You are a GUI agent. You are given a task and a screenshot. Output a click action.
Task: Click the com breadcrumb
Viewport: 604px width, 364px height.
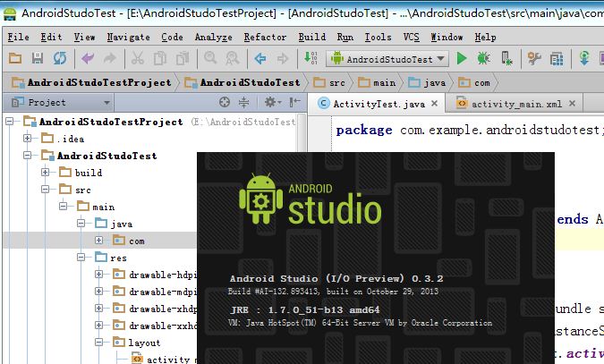click(x=473, y=82)
